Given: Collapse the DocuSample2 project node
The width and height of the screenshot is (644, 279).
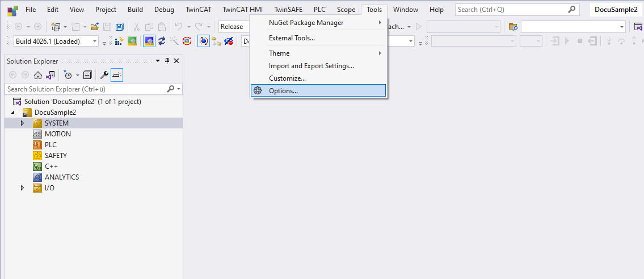Looking at the screenshot, I should [x=12, y=113].
